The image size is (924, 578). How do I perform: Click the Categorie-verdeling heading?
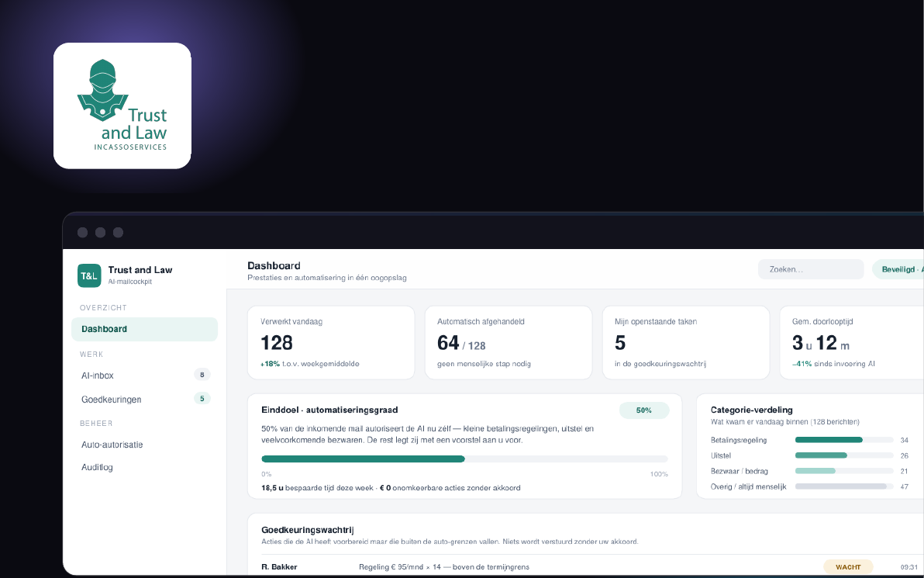click(751, 410)
